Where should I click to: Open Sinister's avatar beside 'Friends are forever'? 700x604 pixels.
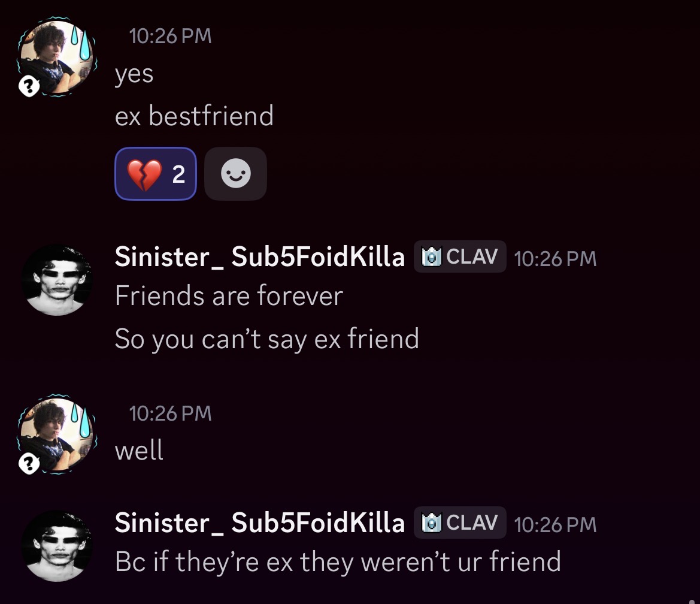tap(57, 280)
